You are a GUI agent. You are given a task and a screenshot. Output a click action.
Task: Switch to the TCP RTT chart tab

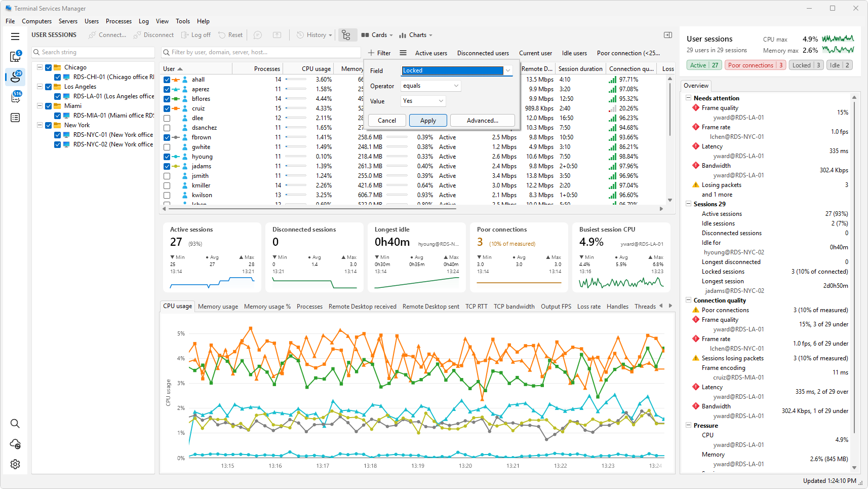[x=476, y=307]
